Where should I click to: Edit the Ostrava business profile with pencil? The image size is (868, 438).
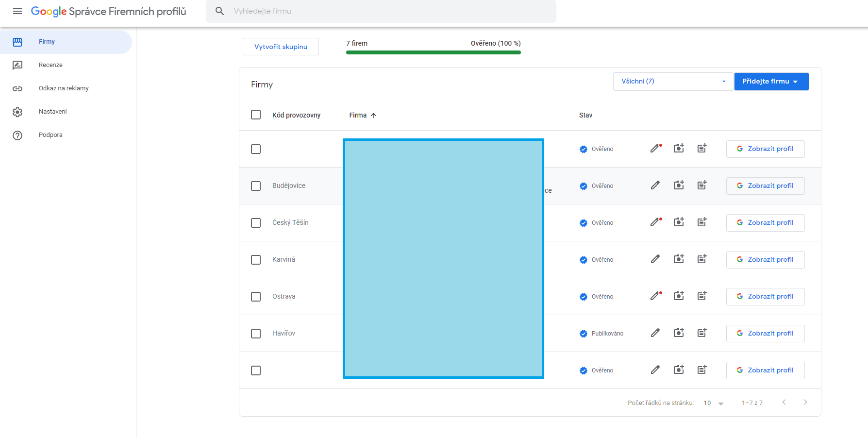click(x=656, y=296)
